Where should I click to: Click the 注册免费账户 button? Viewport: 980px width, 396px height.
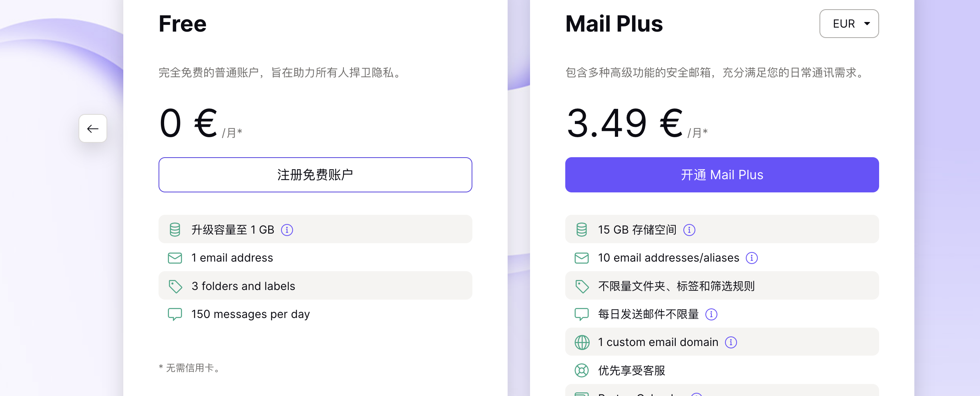[315, 175]
